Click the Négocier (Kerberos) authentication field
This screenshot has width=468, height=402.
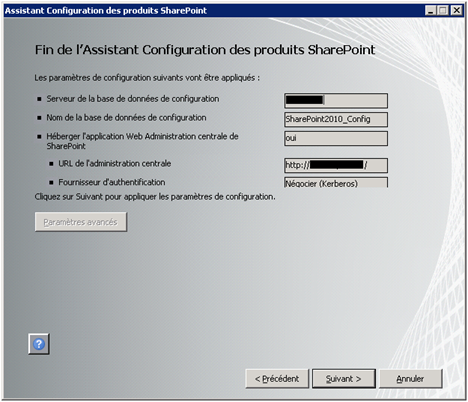click(x=336, y=182)
